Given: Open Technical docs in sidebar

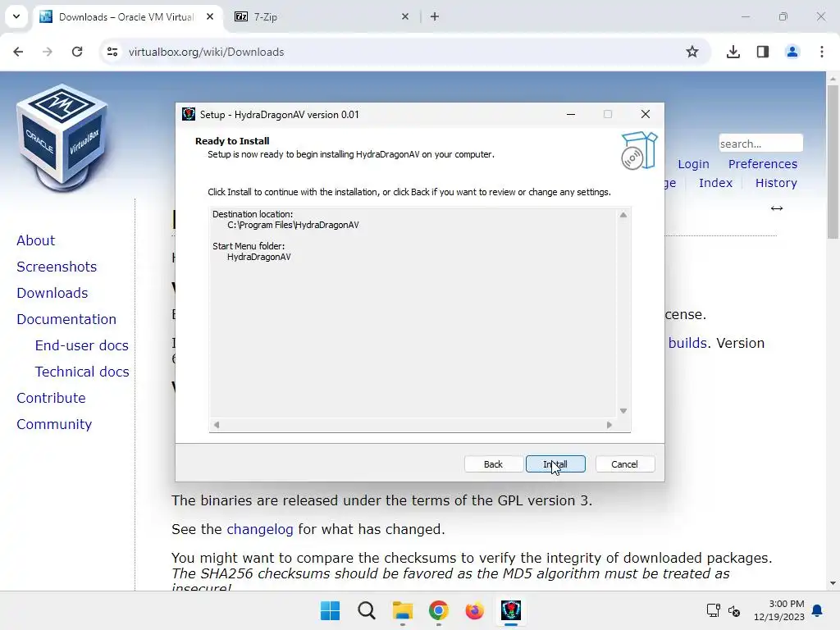Looking at the screenshot, I should 82,372.
